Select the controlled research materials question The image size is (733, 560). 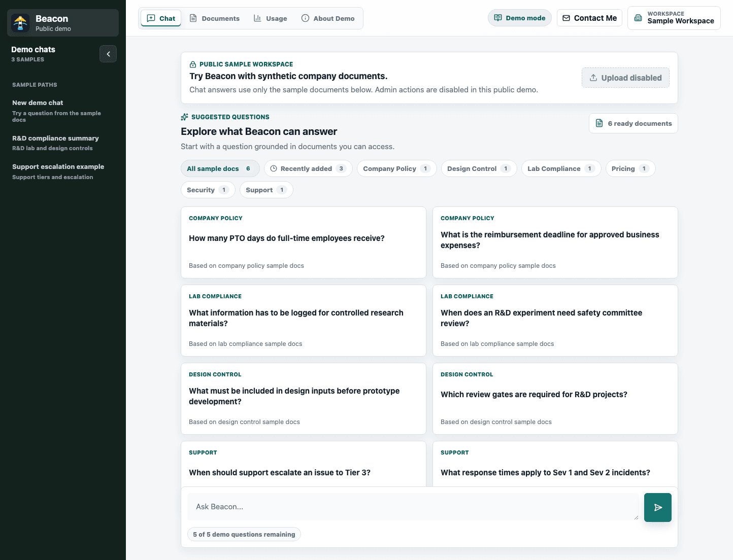(304, 321)
